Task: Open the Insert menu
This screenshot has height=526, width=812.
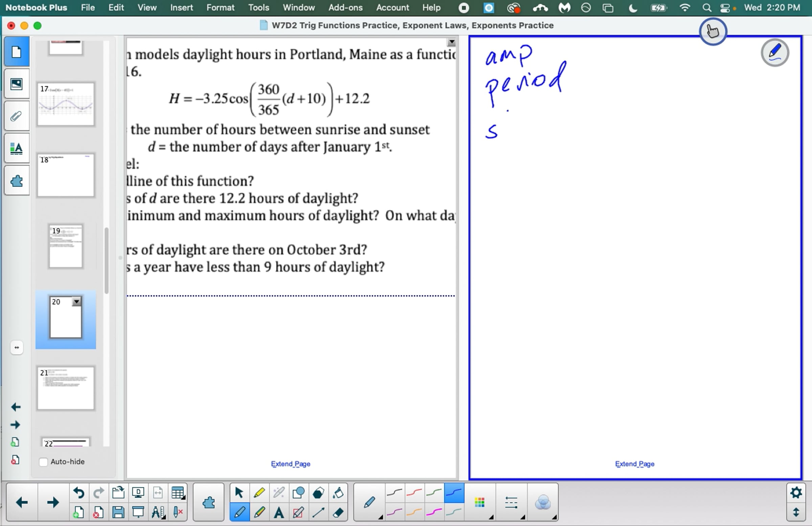Action: (x=181, y=7)
